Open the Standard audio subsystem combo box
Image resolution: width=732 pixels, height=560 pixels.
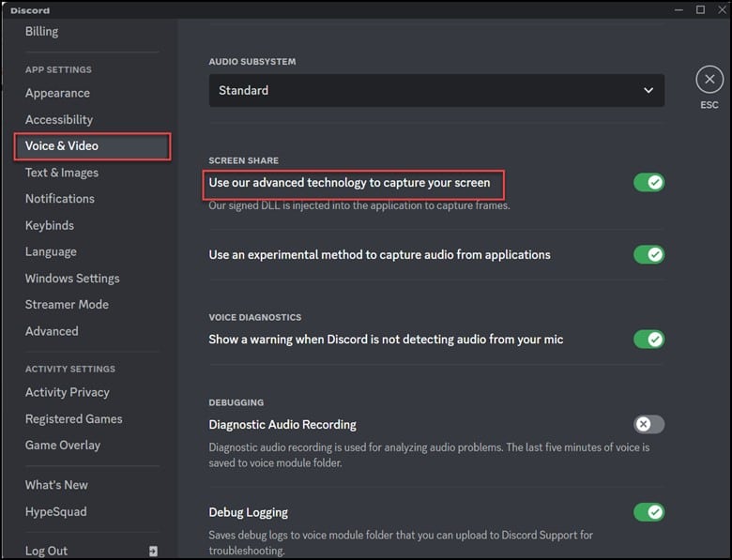click(436, 91)
